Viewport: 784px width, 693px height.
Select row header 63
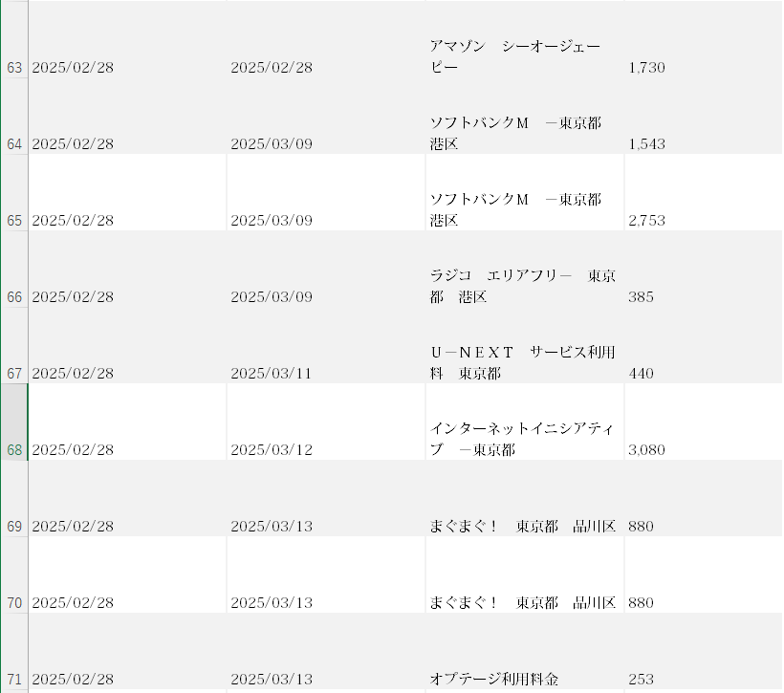point(14,68)
